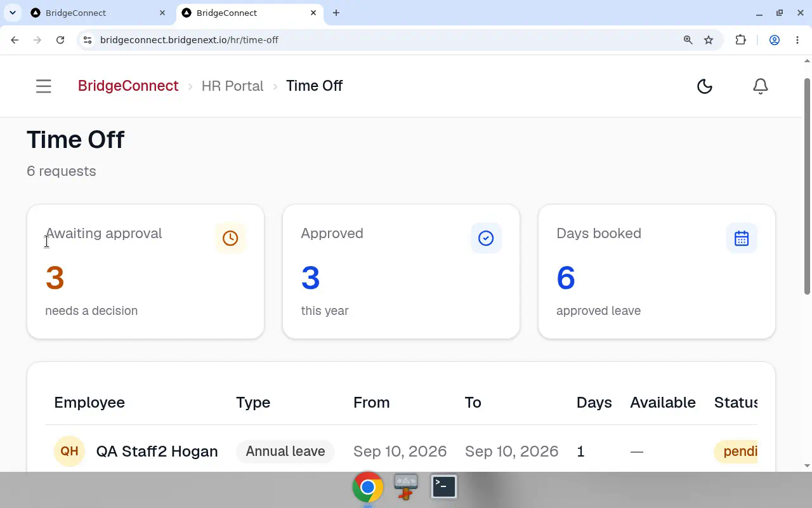Open a new browser tab

pos(336,13)
